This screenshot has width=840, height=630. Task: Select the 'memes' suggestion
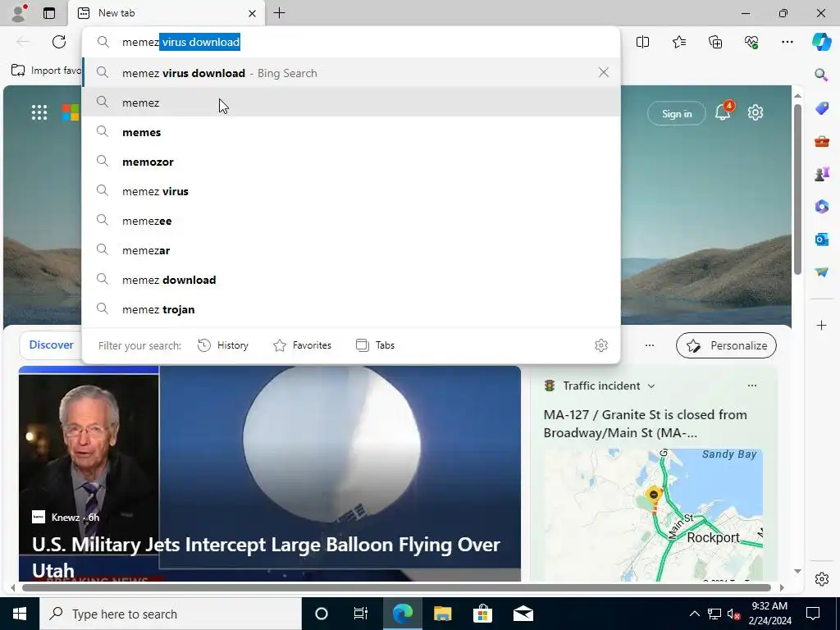351,132
